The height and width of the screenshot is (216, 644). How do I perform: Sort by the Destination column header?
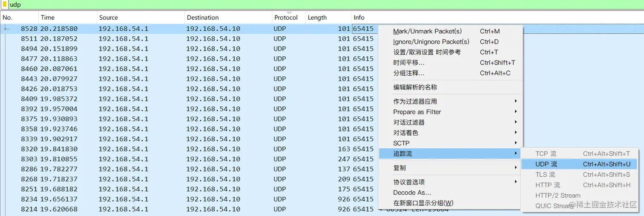coord(228,18)
